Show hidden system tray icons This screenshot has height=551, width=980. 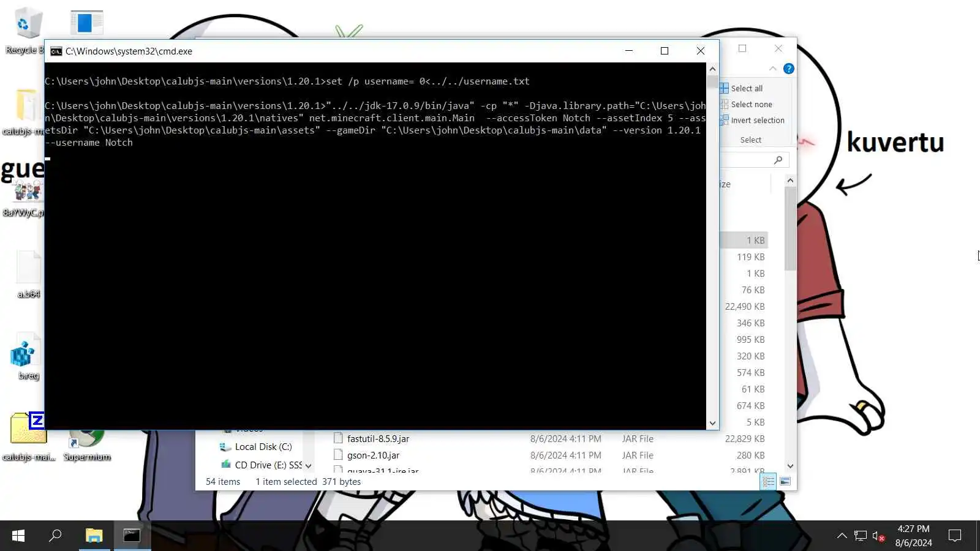tap(842, 536)
